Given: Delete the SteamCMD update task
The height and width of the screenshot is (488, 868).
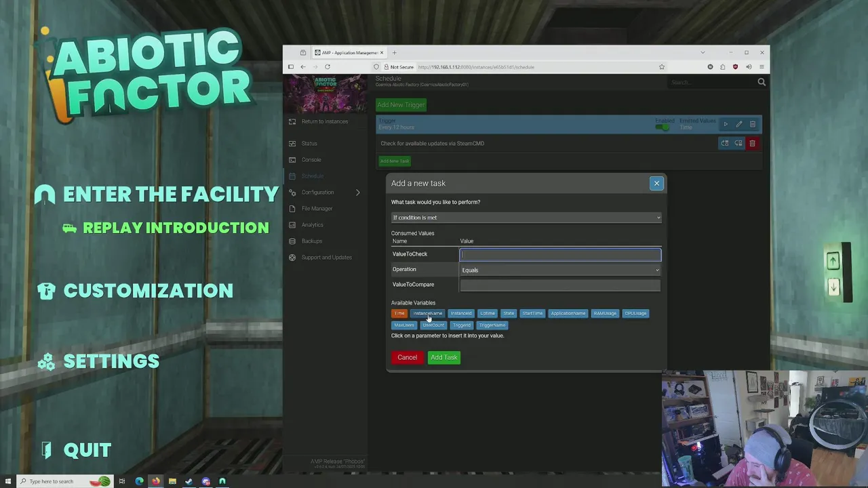Looking at the screenshot, I should [752, 144].
